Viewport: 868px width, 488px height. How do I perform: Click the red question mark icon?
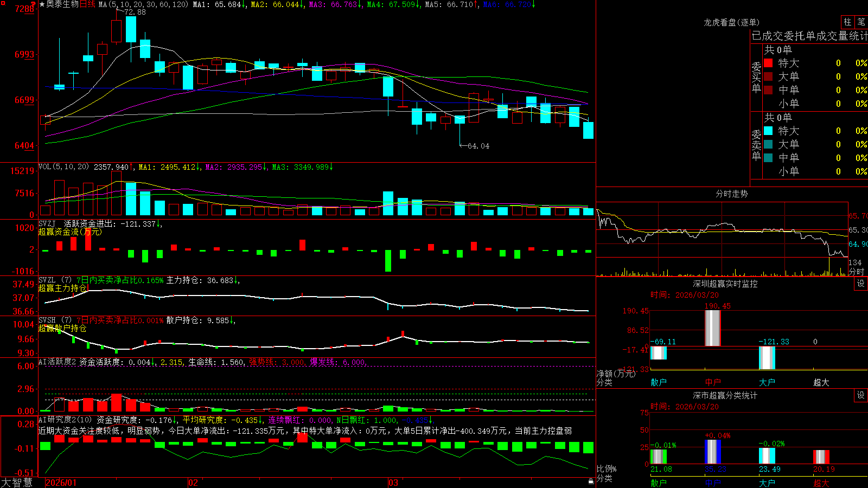[33, 4]
